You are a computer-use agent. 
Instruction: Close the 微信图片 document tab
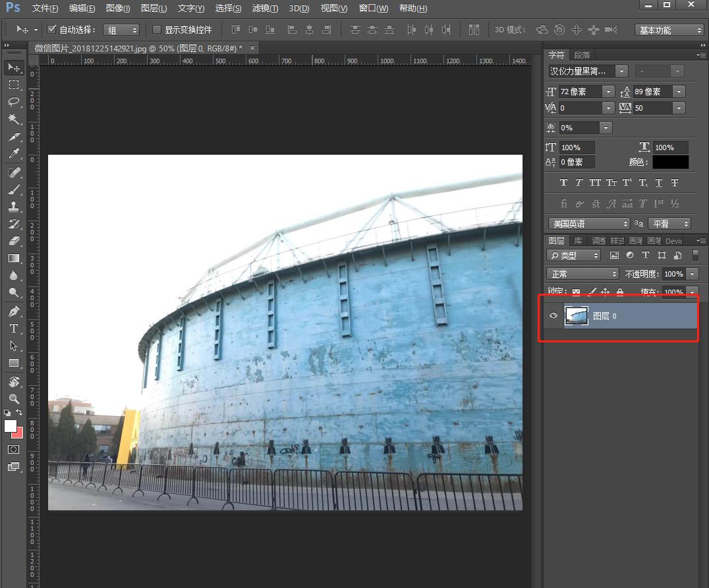252,48
